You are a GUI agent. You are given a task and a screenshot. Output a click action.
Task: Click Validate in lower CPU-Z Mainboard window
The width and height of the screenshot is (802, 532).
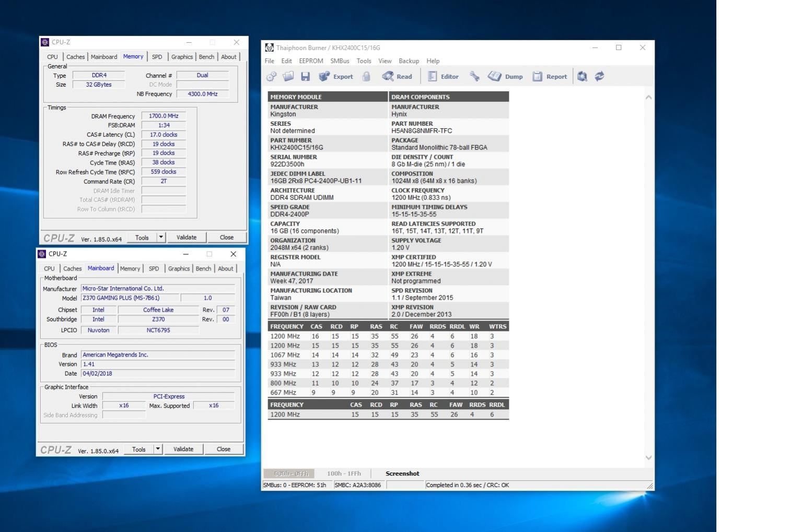(183, 450)
